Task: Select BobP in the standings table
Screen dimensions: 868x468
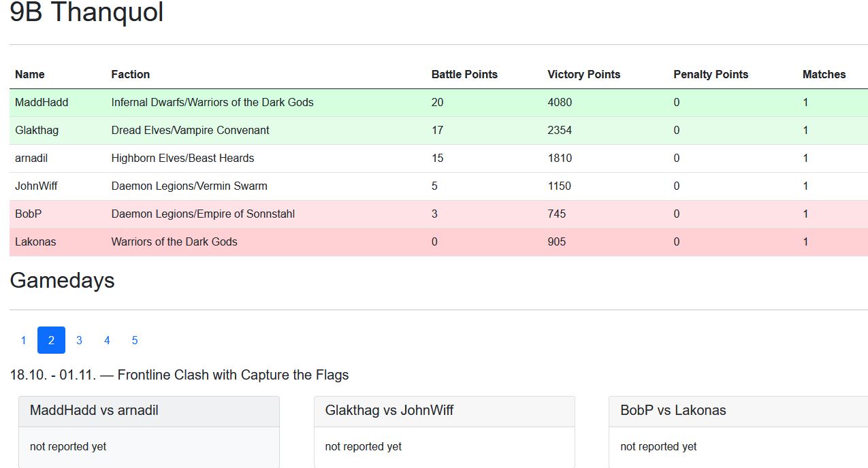Action: tap(28, 214)
